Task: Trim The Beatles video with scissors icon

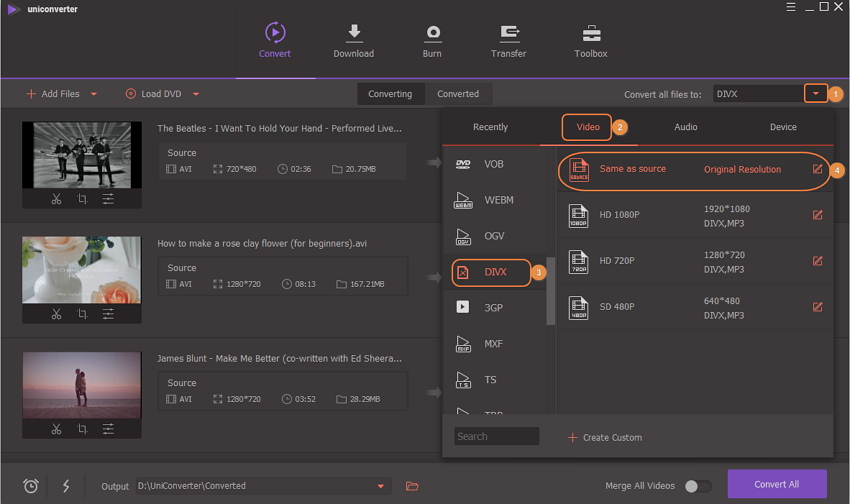Action: coord(56,199)
